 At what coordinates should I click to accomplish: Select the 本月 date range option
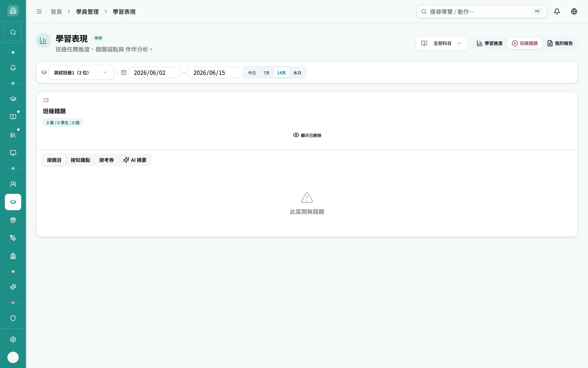[x=297, y=73]
